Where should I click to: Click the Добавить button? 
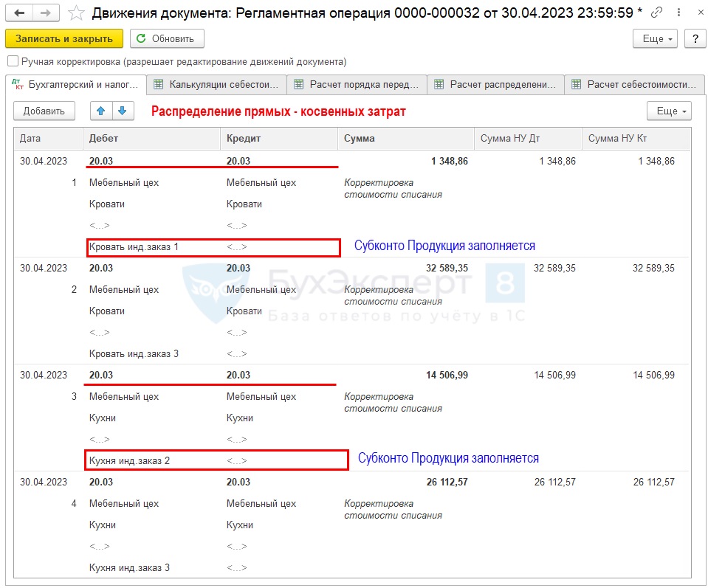coord(44,111)
